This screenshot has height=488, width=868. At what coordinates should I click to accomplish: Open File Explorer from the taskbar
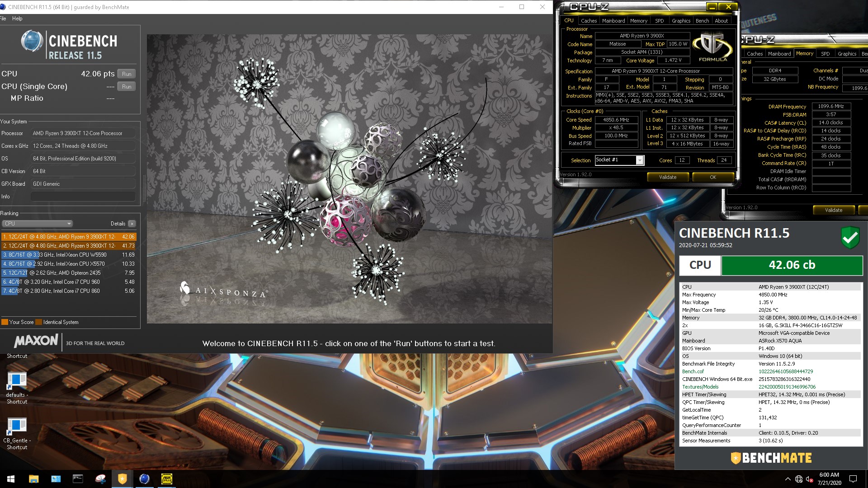click(x=33, y=479)
